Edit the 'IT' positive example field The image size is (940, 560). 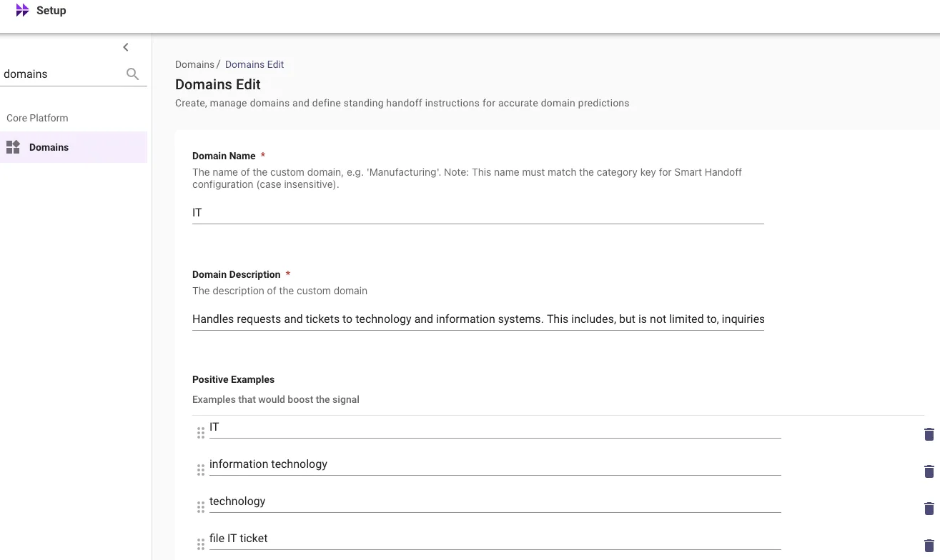pyautogui.click(x=495, y=428)
